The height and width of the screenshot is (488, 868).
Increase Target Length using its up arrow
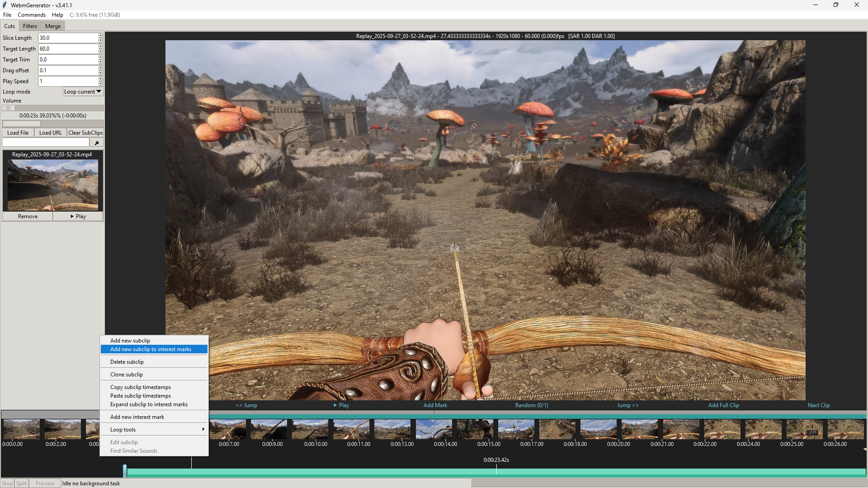[101, 47]
